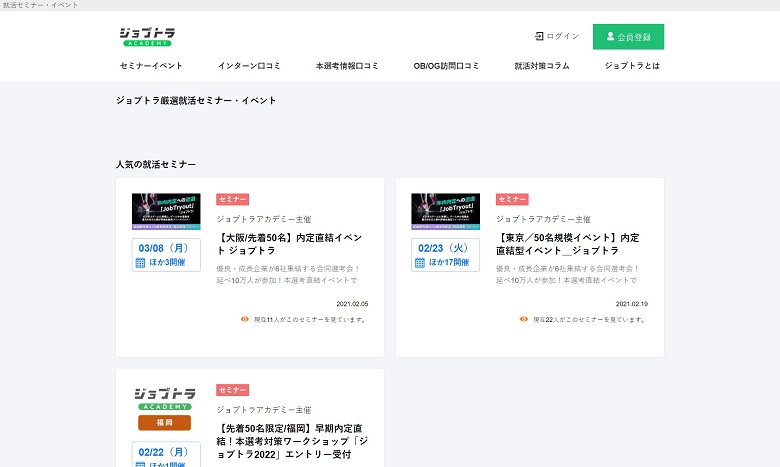Open the インターン口コミ menu item
This screenshot has height=467, width=780.
(x=249, y=66)
